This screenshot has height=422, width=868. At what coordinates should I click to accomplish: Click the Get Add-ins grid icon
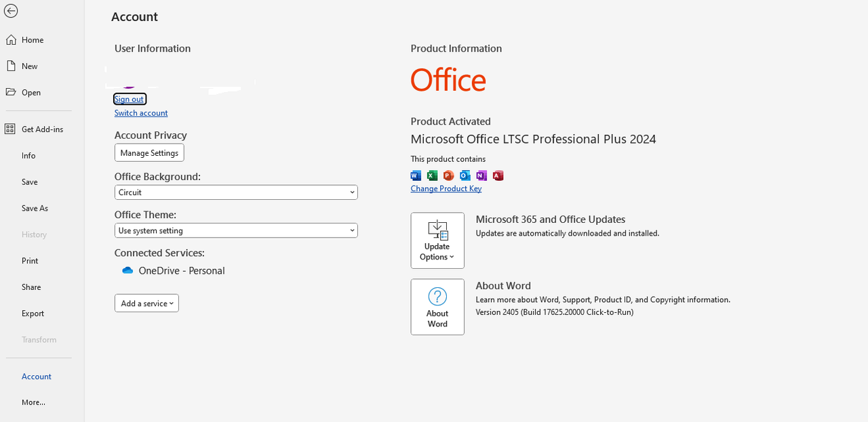[10, 129]
